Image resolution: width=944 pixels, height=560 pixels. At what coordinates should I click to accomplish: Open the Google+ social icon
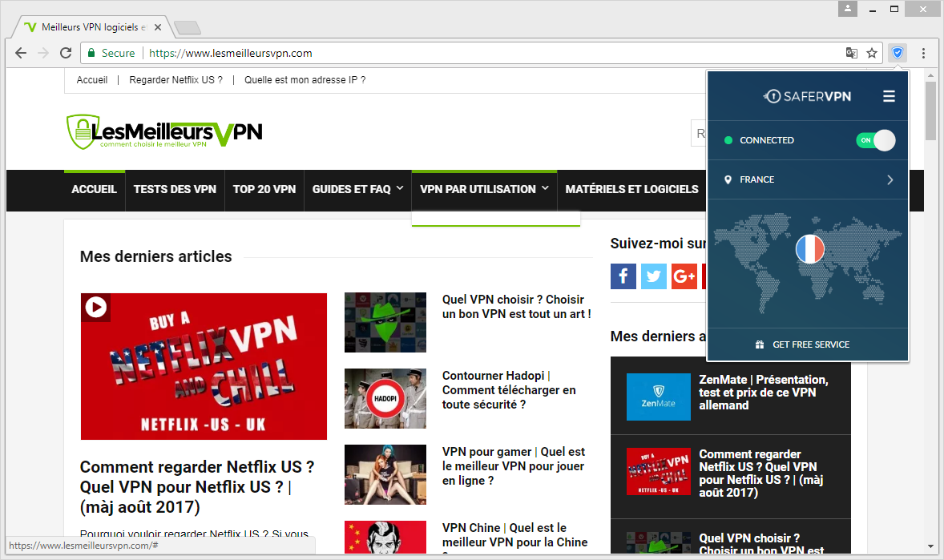[x=684, y=276]
